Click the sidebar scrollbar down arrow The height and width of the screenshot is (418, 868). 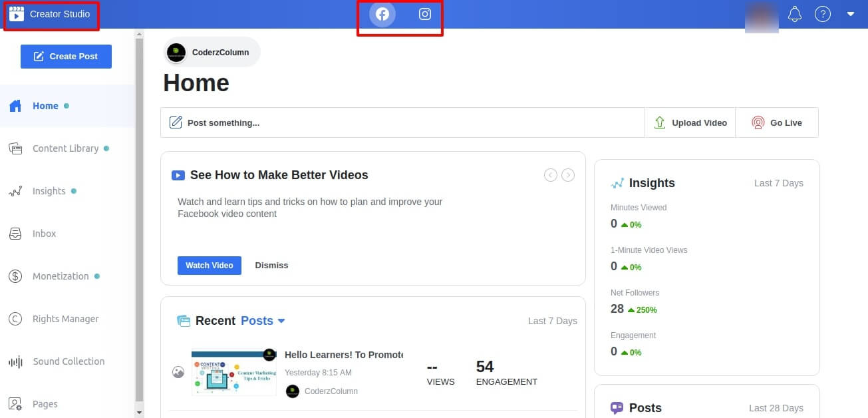point(139,413)
